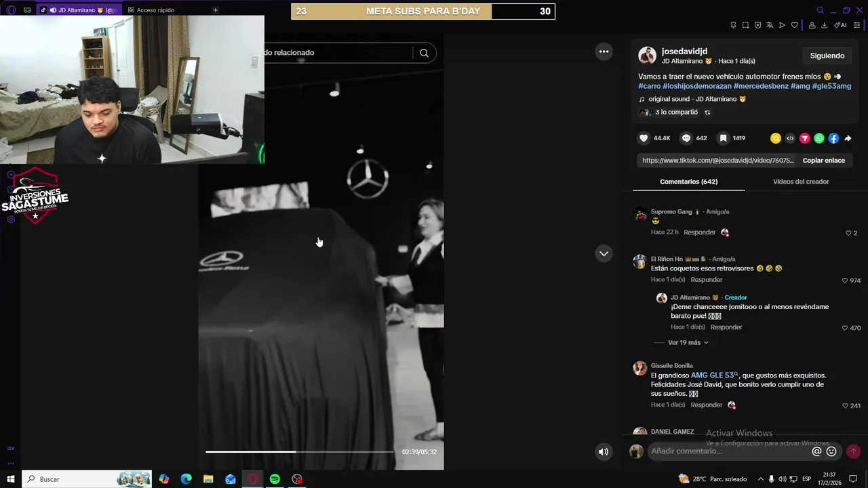868x488 pixels.
Task: Reply to Supremo Gang comment
Action: [x=699, y=232]
